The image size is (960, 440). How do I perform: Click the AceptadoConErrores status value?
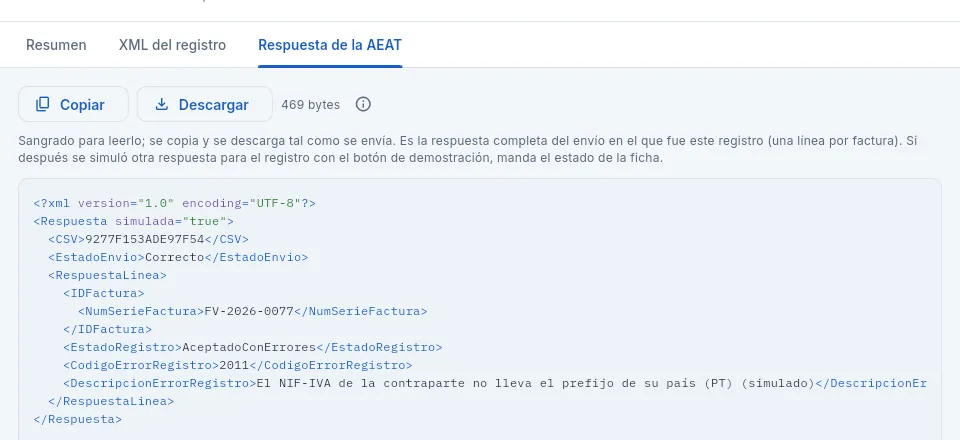tap(249, 347)
